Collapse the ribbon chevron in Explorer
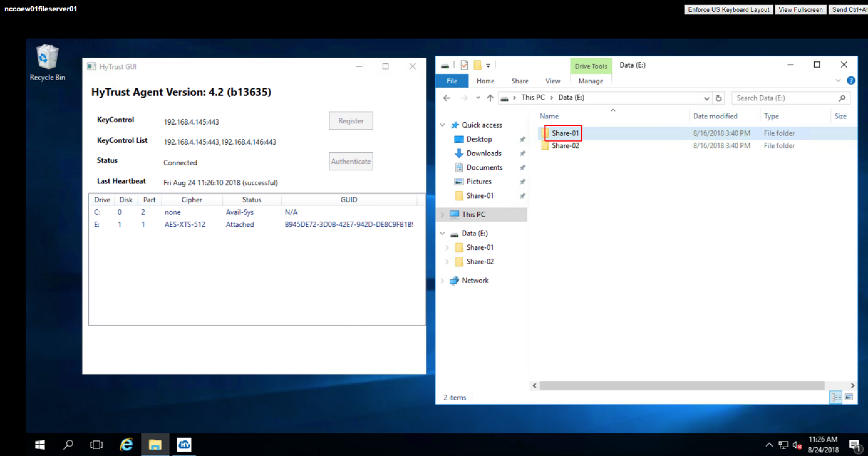This screenshot has height=456, width=868. (838, 80)
